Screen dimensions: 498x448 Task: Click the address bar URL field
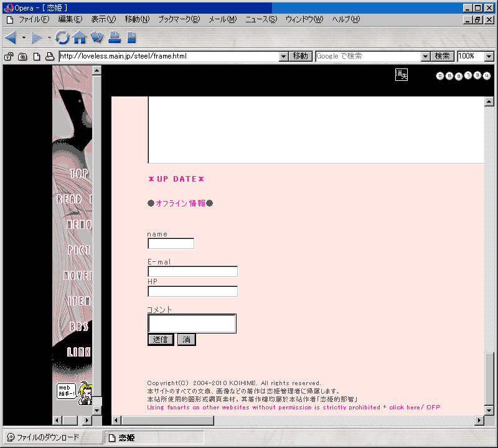coord(169,57)
